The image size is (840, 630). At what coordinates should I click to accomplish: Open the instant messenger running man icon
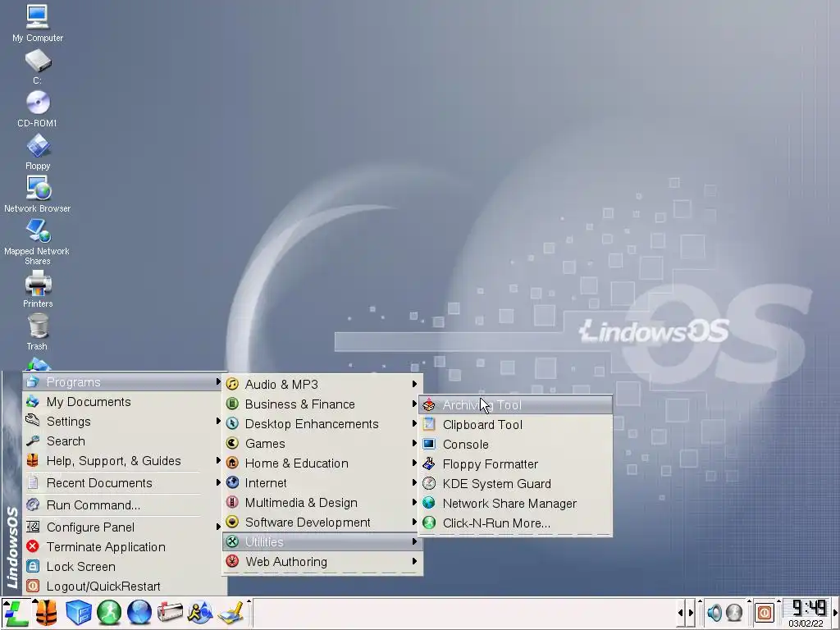coord(200,613)
